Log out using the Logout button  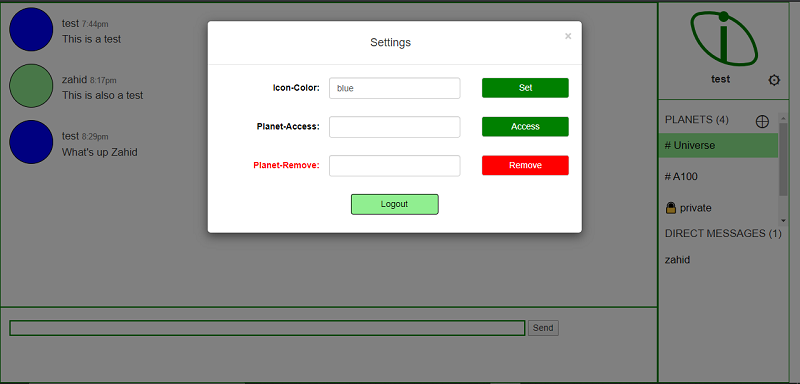(394, 204)
